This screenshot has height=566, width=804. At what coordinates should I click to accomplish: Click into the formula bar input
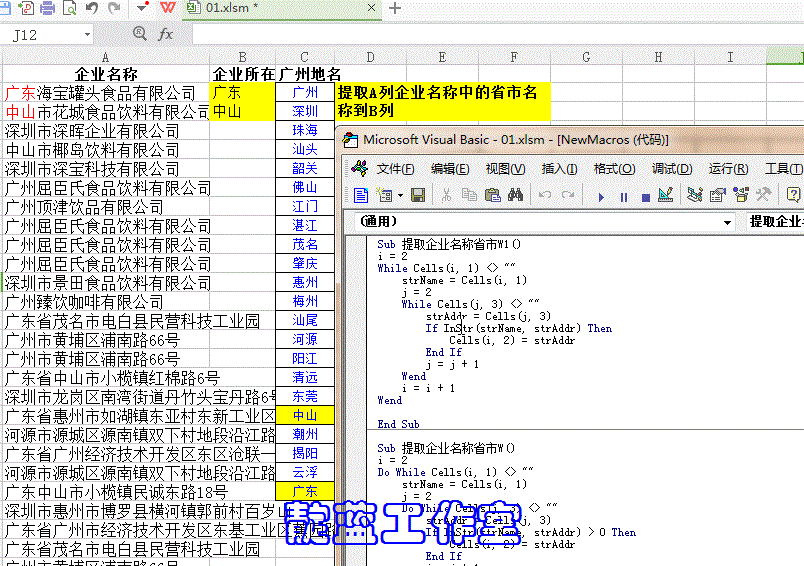(x=497, y=34)
